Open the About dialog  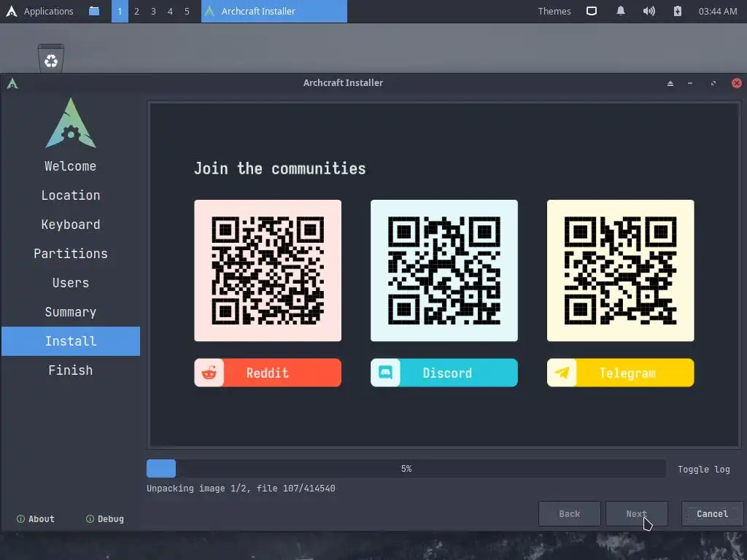point(36,519)
